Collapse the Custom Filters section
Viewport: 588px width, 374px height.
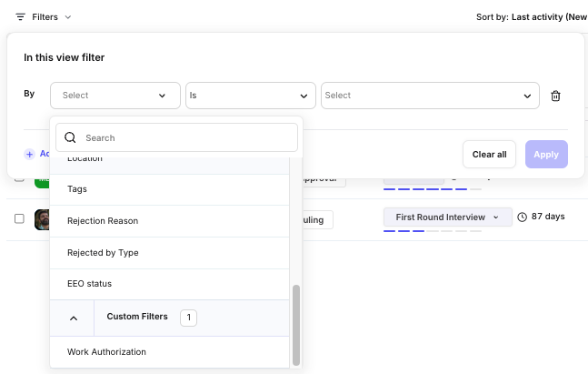click(74, 318)
